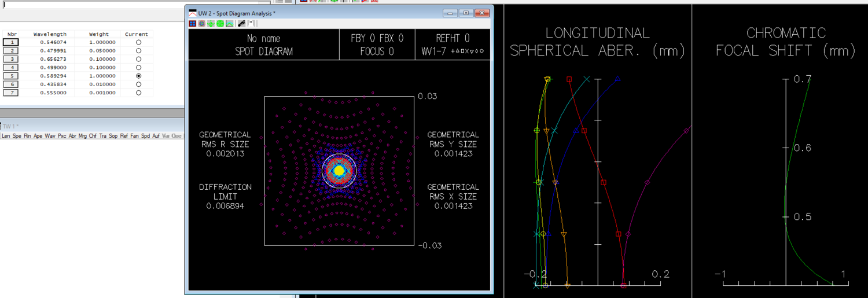Close the Spot Diagram Analysis window
868x298 pixels.
click(x=481, y=13)
